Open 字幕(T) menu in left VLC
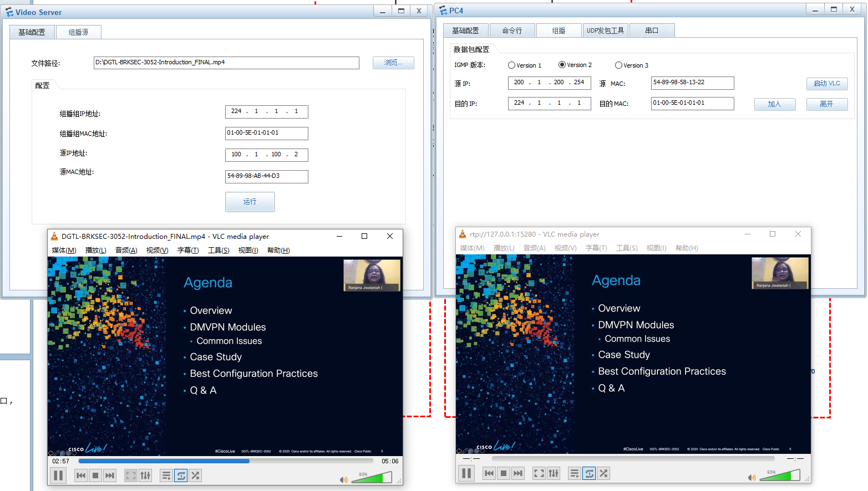Viewport: 868px width, 491px height. [188, 250]
